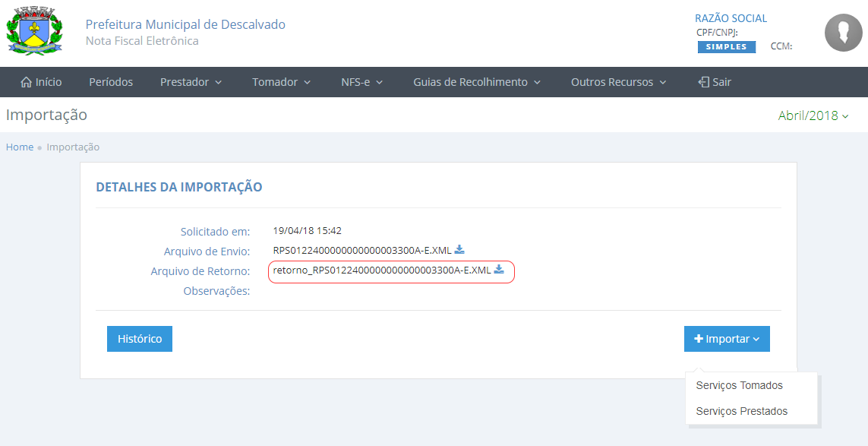Click the Prefeitura Municipal de Descalvado title
Viewport: 868px width, 446px height.
pos(185,24)
